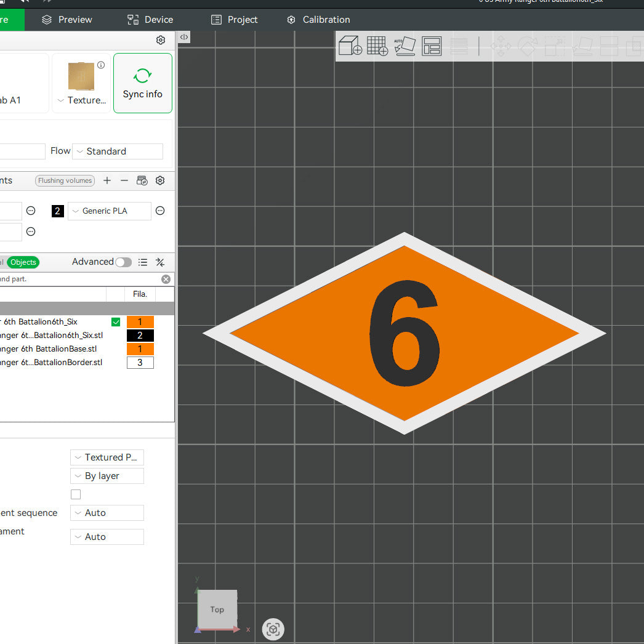Viewport: 644px width, 644px height.
Task: Click the Flushing volumes button
Action: [x=65, y=180]
